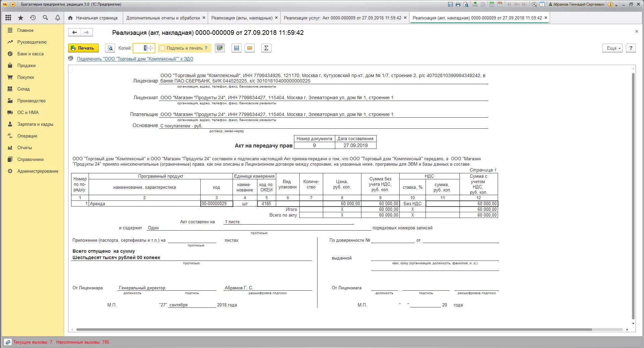Viewport: 644px width, 348px height.
Task: Open the Администрирование section
Action: tap(33, 171)
